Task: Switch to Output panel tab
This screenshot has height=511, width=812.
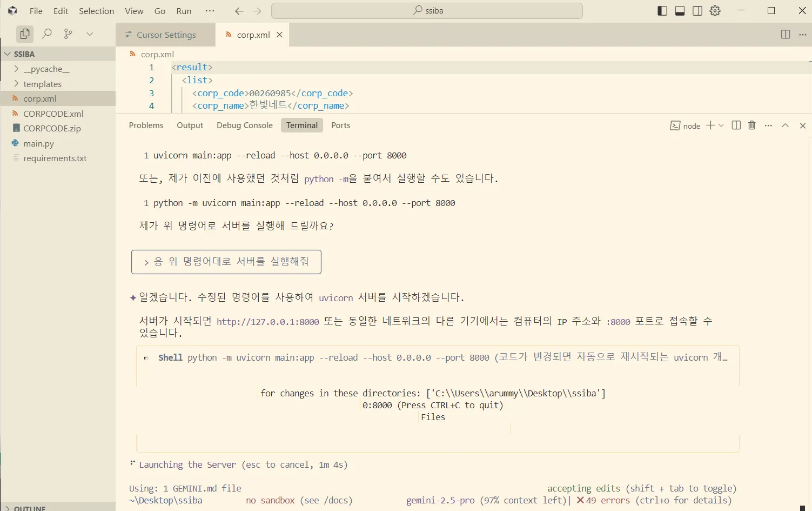Action: click(x=190, y=125)
